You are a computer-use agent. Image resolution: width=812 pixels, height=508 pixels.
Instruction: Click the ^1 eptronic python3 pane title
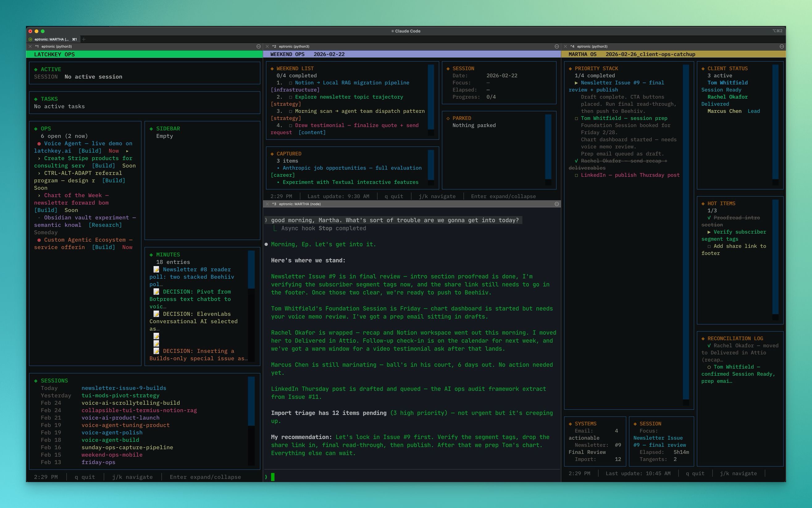tap(57, 46)
